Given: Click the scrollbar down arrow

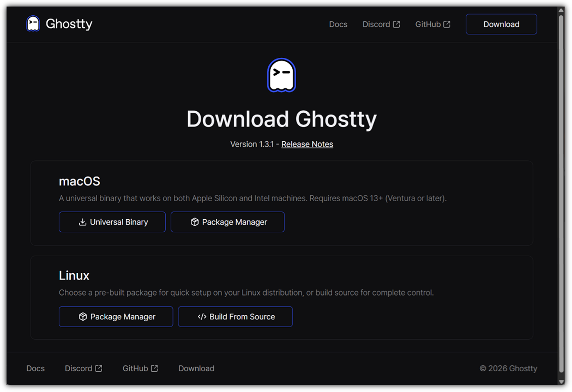Looking at the screenshot, I should pyautogui.click(x=561, y=382).
